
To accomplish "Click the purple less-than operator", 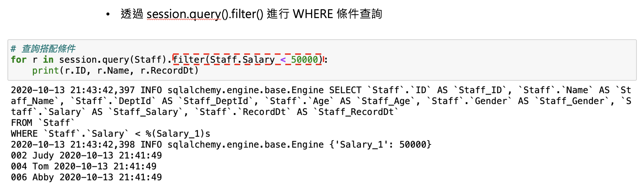I will click(x=283, y=60).
